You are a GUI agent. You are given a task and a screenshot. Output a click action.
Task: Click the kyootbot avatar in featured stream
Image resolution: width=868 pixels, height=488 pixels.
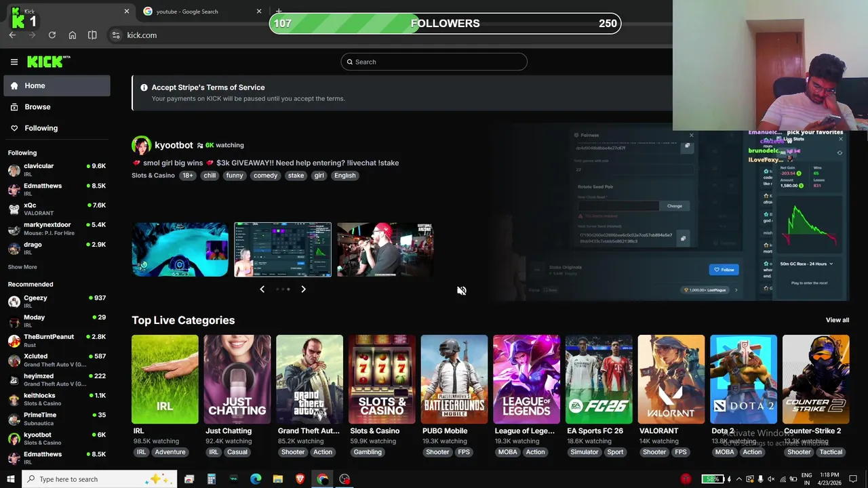coord(141,145)
